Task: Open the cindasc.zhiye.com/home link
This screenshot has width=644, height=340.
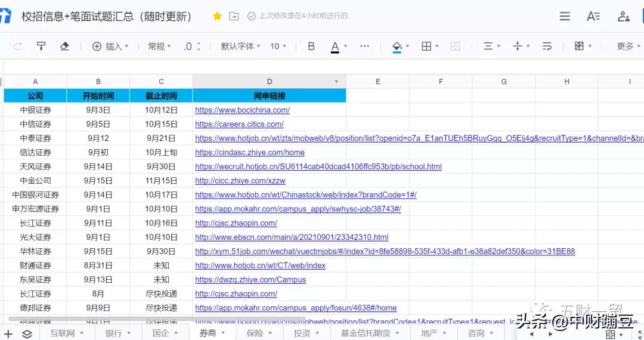Action: point(250,152)
